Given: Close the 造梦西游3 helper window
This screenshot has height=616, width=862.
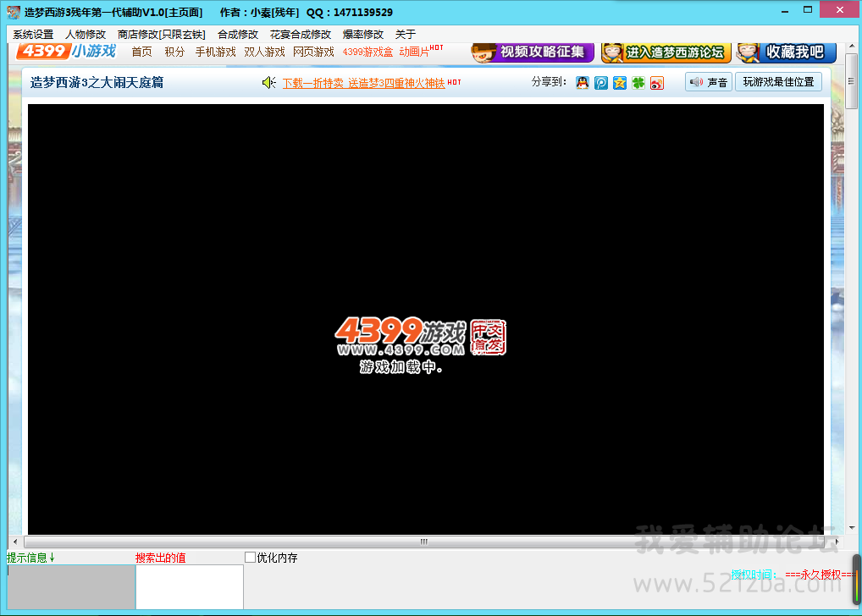Looking at the screenshot, I should pyautogui.click(x=839, y=10).
